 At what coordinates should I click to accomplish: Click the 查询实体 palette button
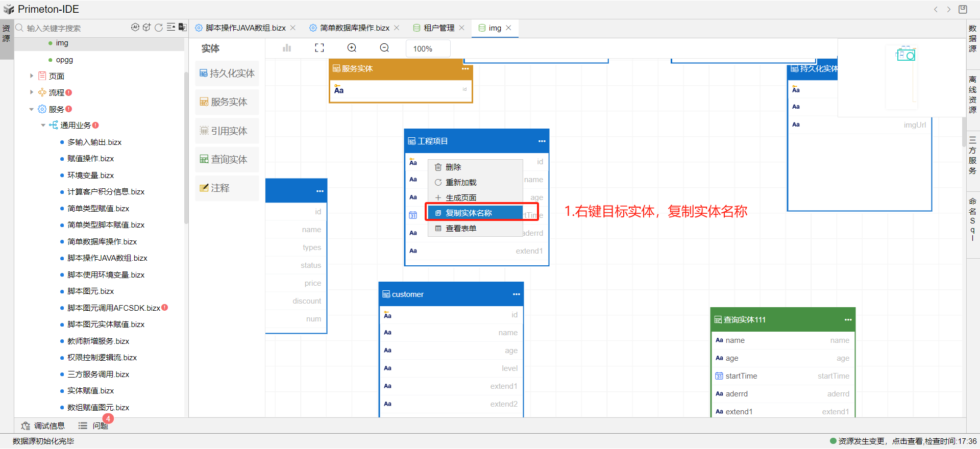[227, 160]
